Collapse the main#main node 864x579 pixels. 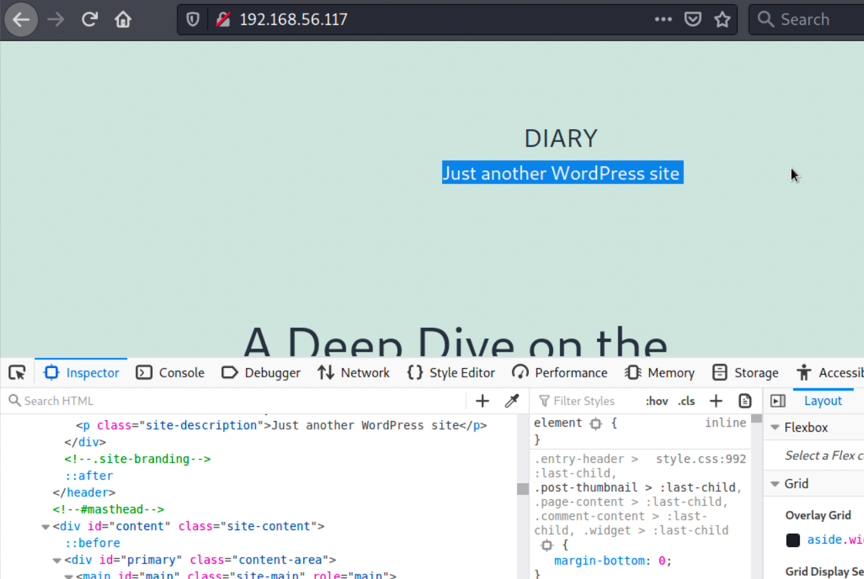(x=68, y=576)
